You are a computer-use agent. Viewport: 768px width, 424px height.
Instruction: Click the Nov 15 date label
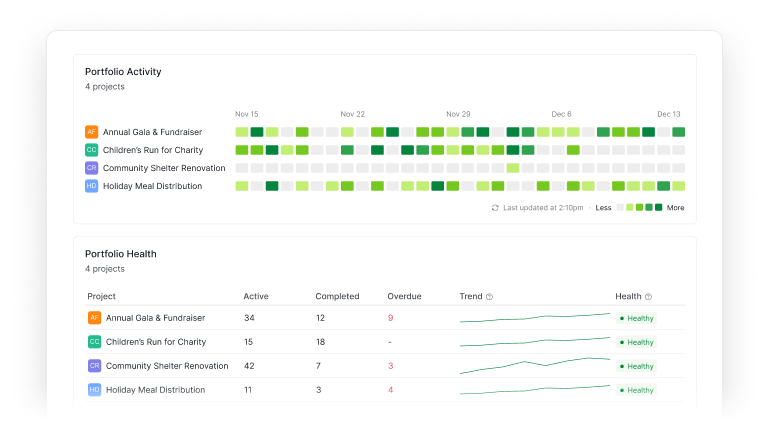click(x=246, y=114)
